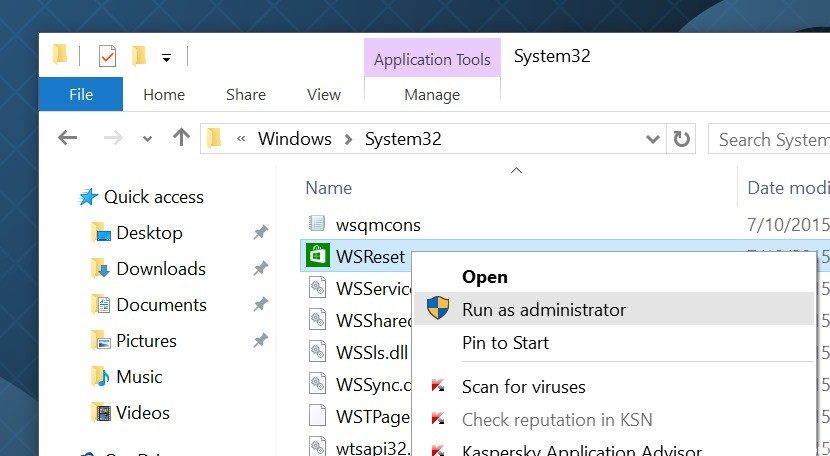
Task: Open Documents in the navigation pane
Action: point(161,305)
